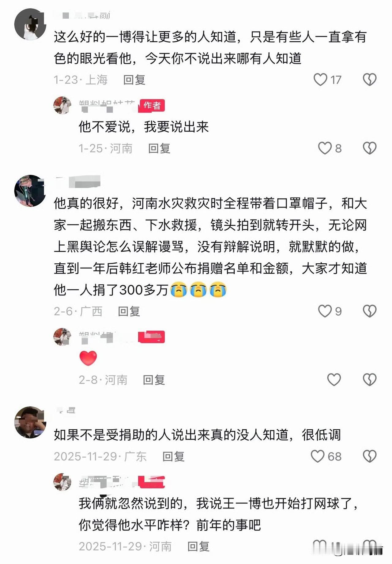Dislike the Guangxi comment dated 2-6

click(x=370, y=311)
